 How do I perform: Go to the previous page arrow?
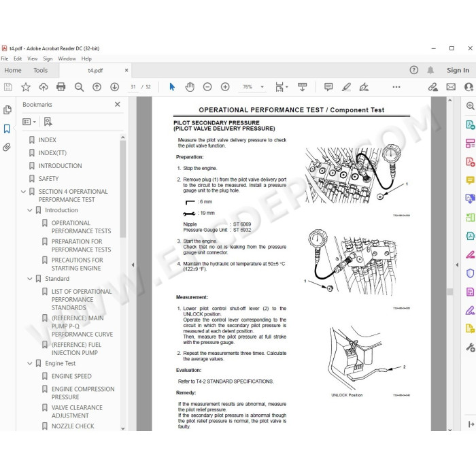pos(97,87)
